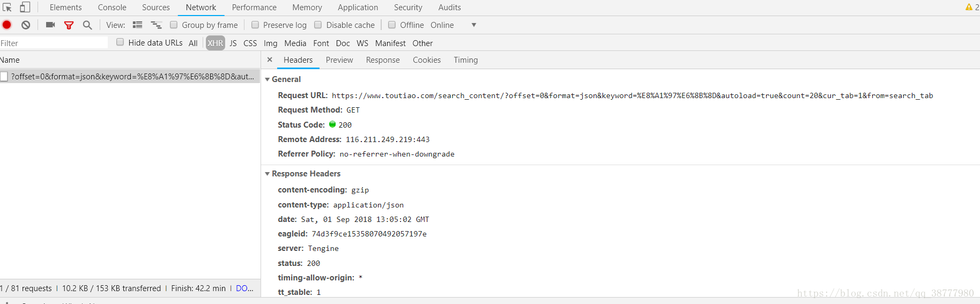
Task: Click the content-type value application/json
Action: [368, 205]
